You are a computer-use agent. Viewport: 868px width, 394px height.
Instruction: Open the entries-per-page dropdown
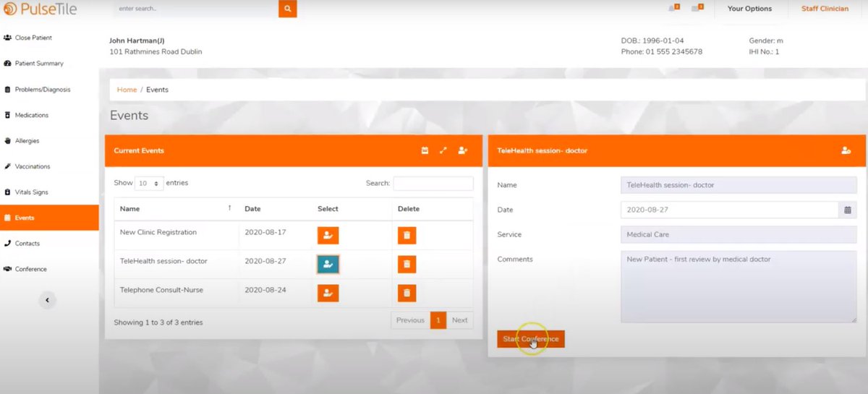pyautogui.click(x=150, y=184)
